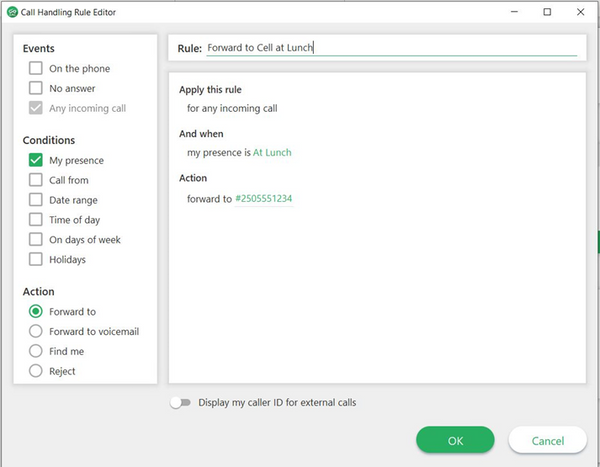
Task: Enable the Call from condition
Action: [36, 181]
